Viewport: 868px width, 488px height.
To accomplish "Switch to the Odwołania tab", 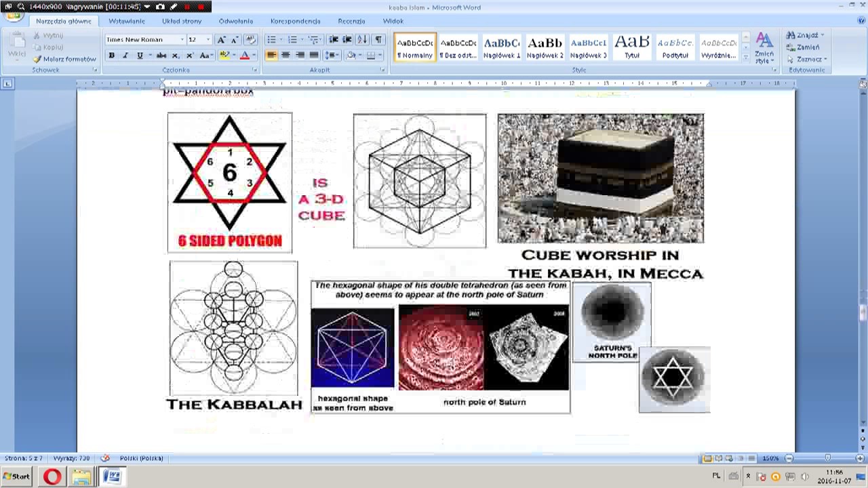I will (x=236, y=21).
